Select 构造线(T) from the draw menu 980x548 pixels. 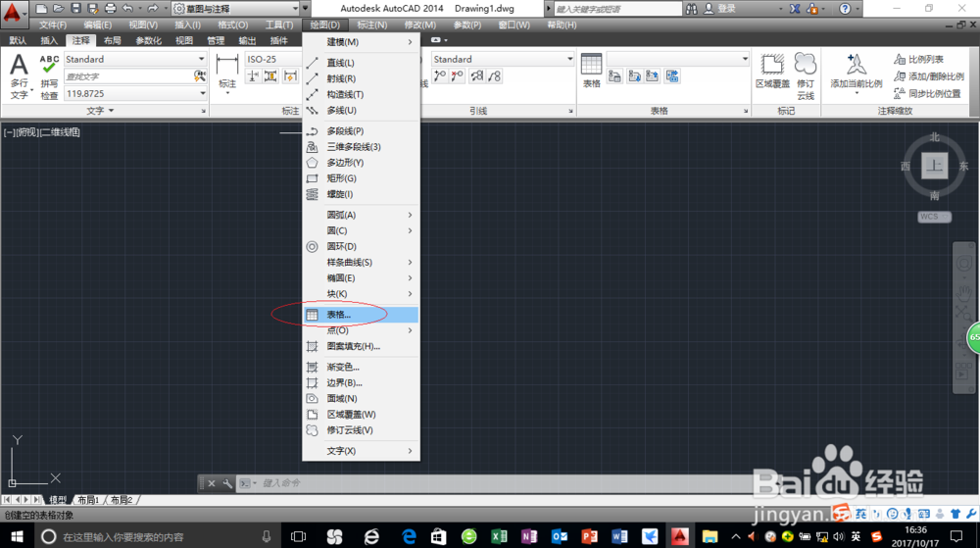point(361,94)
